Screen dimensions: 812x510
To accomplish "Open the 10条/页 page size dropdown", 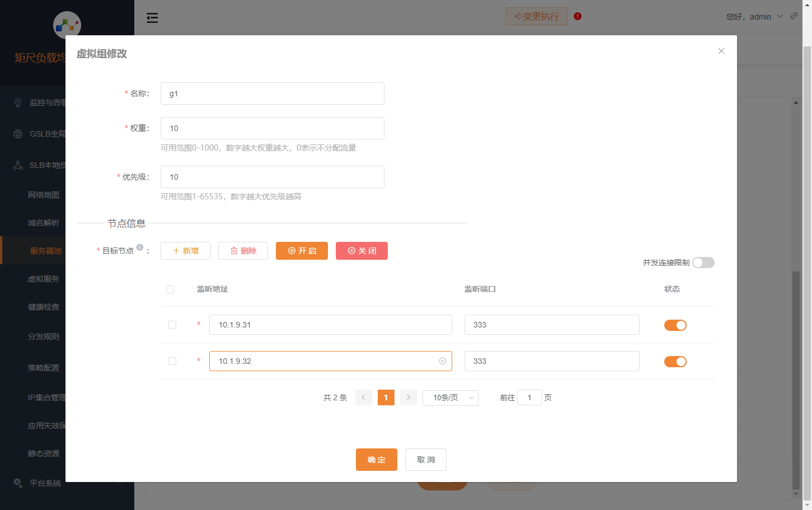I will tap(450, 397).
